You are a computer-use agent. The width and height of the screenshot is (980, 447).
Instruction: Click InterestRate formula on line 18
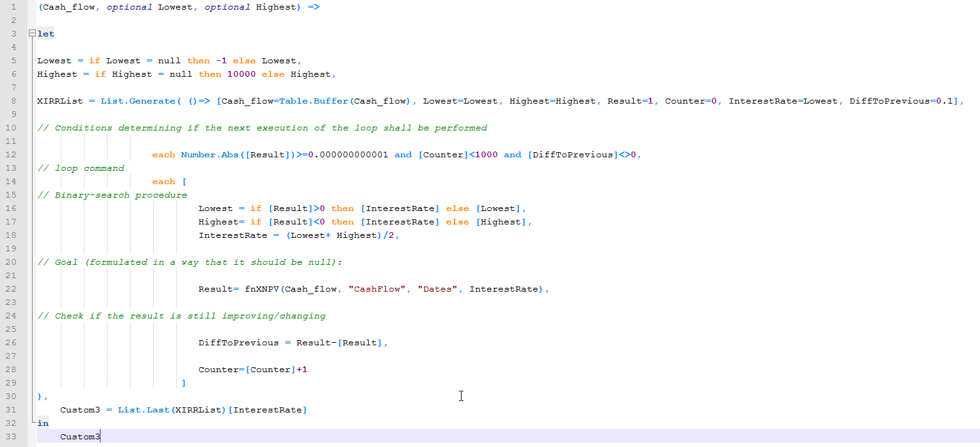point(299,235)
